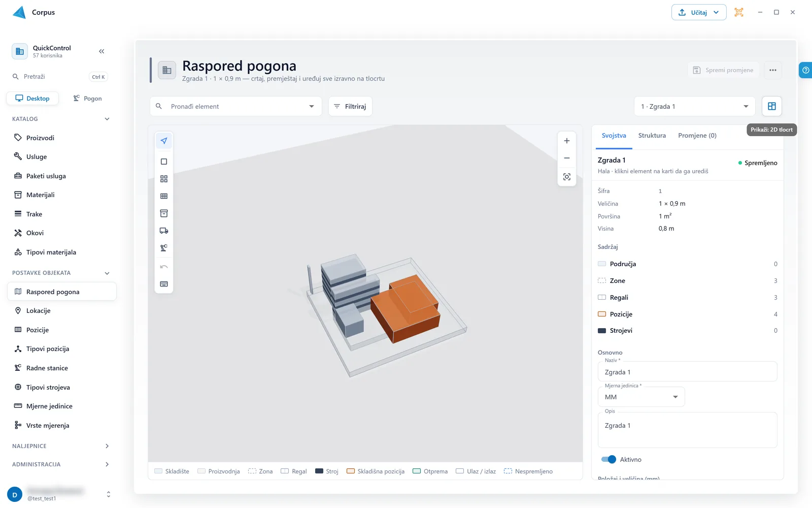Select the arrow pointer tool in canvas toolbar
This screenshot has width=812, height=508.
click(163, 141)
